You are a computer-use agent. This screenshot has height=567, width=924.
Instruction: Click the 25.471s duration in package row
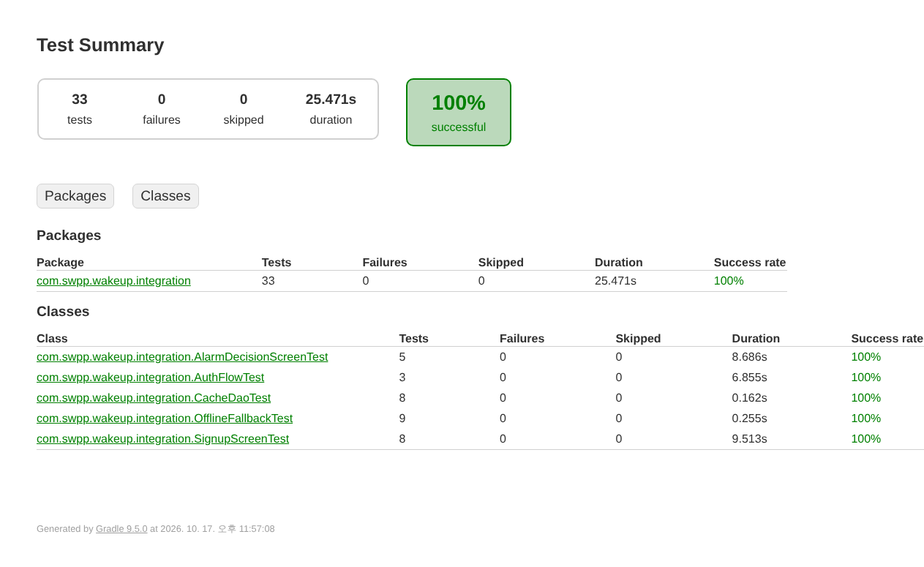[615, 281]
